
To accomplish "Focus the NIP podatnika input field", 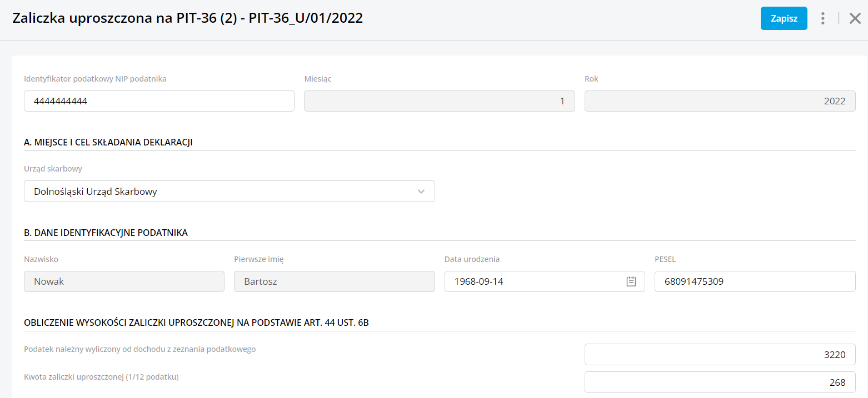I will tap(159, 101).
